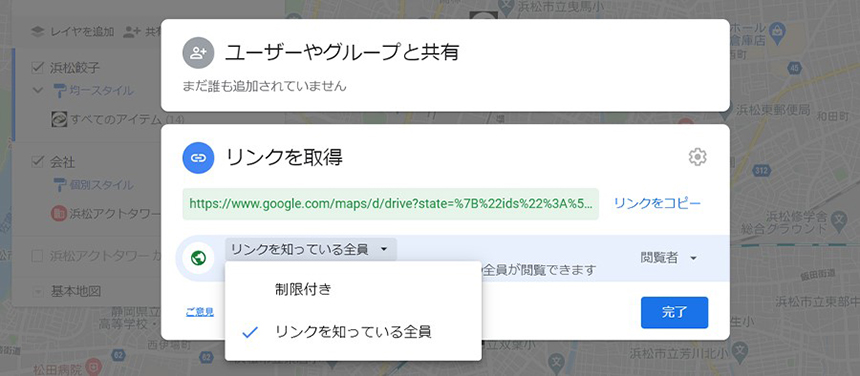Open sharing settings gear icon

697,157
